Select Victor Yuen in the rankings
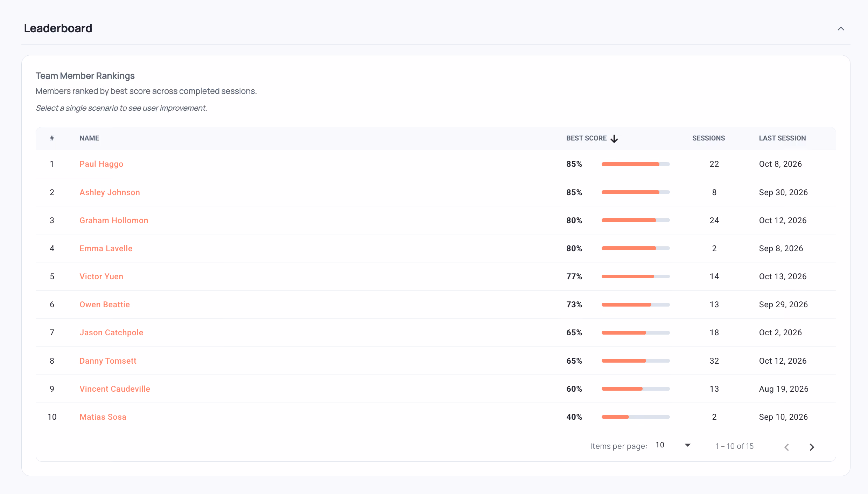868x494 pixels. [x=101, y=276]
